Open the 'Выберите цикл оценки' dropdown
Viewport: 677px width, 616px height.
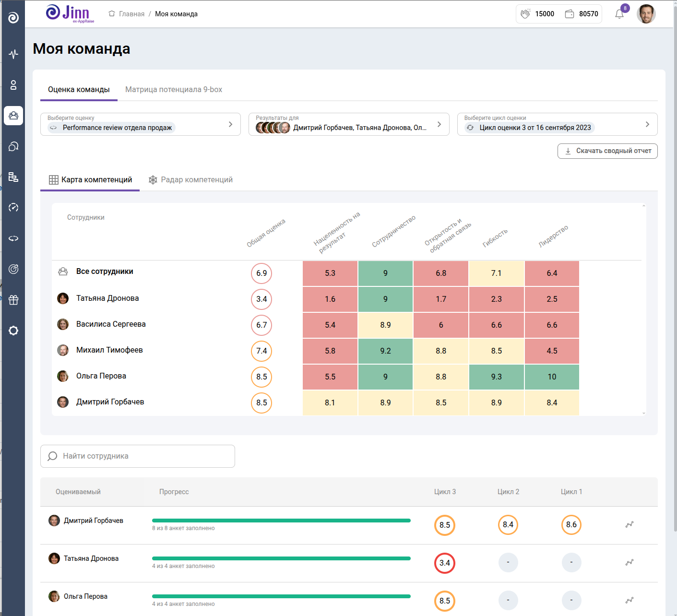tap(557, 124)
